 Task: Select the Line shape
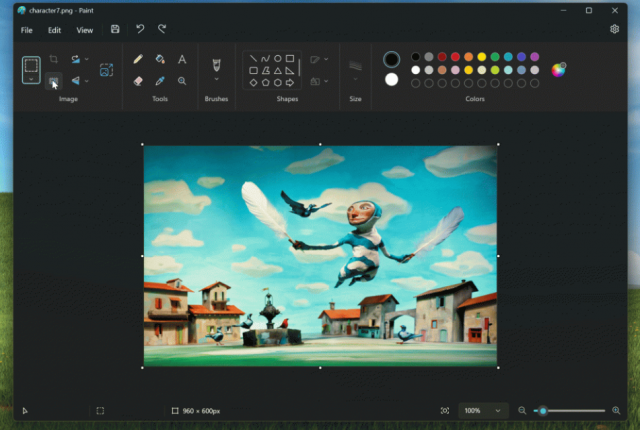(x=253, y=58)
